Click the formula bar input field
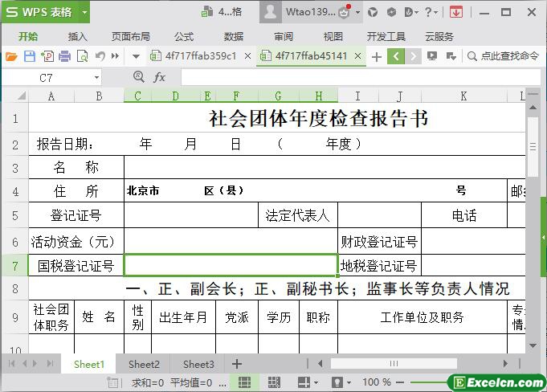Viewport: 547px width, 392px height. 353,77
